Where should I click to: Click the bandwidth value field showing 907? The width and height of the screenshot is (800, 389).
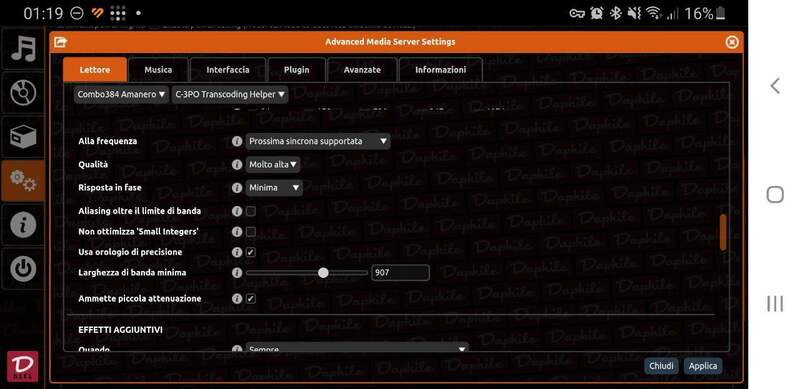[x=400, y=273]
